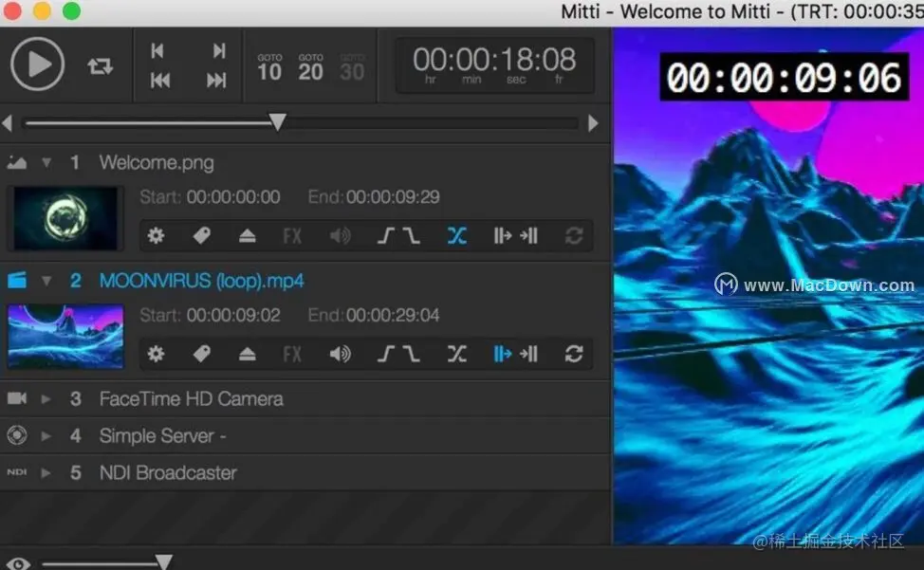Select the MOONVIRUS cue thumbnail
The width and height of the screenshot is (924, 570).
pos(65,337)
